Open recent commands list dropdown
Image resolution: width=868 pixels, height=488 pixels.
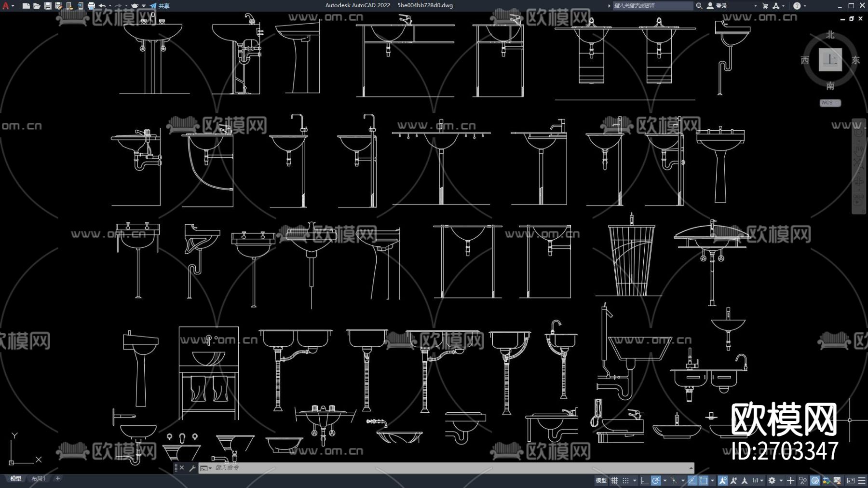click(x=206, y=468)
